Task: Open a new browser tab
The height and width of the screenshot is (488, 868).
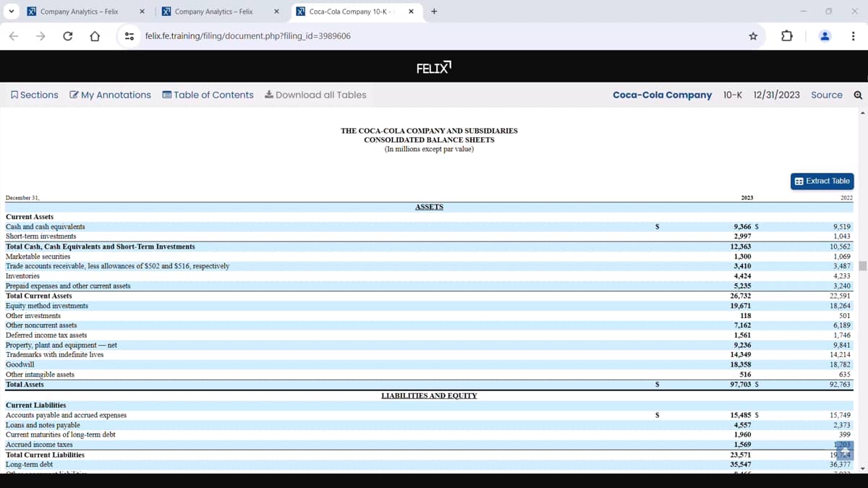Action: (x=434, y=12)
